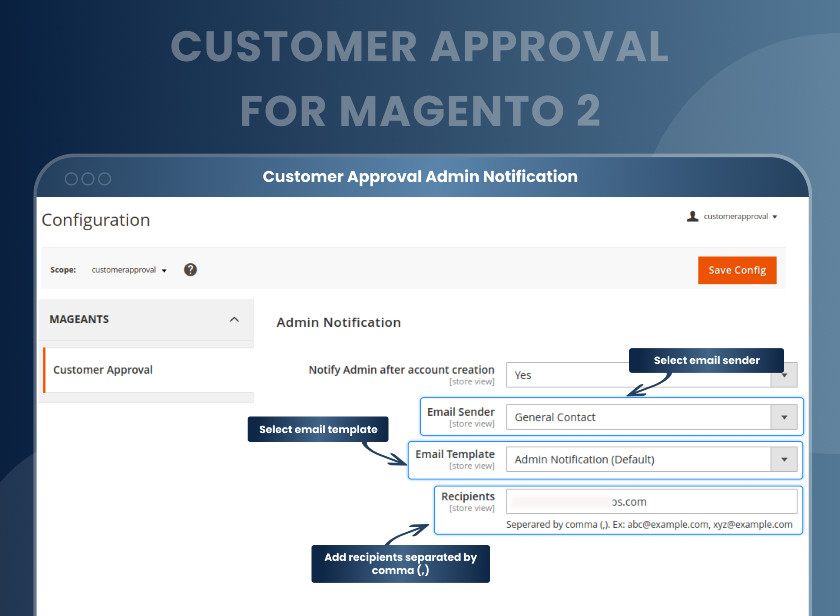Select the Customer Approval menu entry
Image resolution: width=840 pixels, height=616 pixels.
point(103,369)
